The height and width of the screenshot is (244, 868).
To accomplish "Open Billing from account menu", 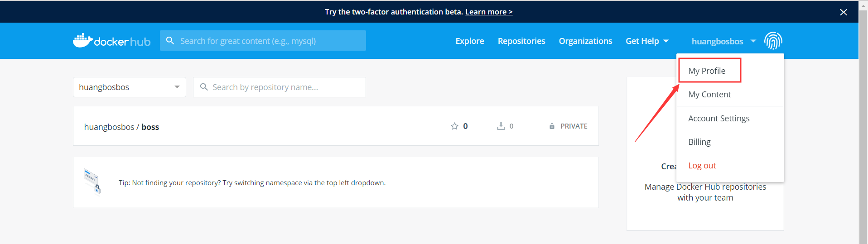I will click(x=699, y=142).
